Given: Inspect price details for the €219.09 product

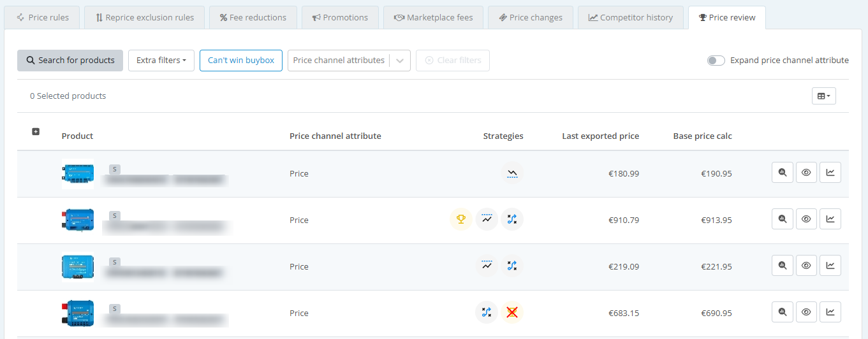Looking at the screenshot, I should 783,266.
